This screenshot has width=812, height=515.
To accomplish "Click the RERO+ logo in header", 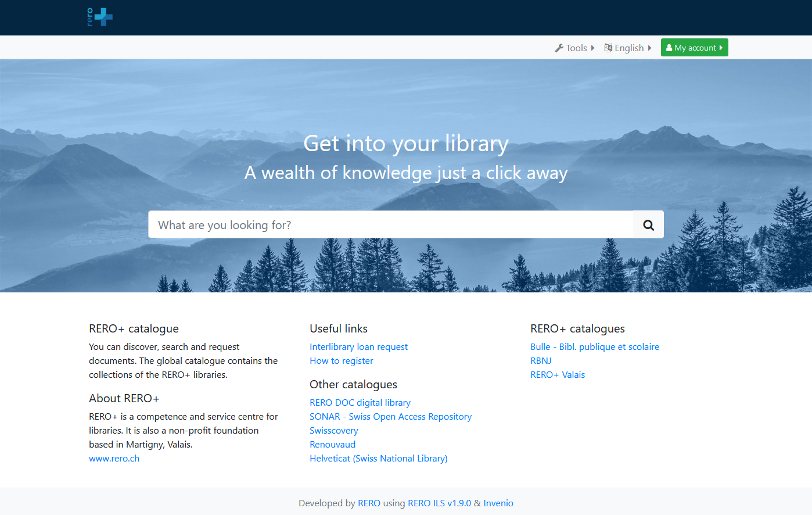I will (x=99, y=17).
